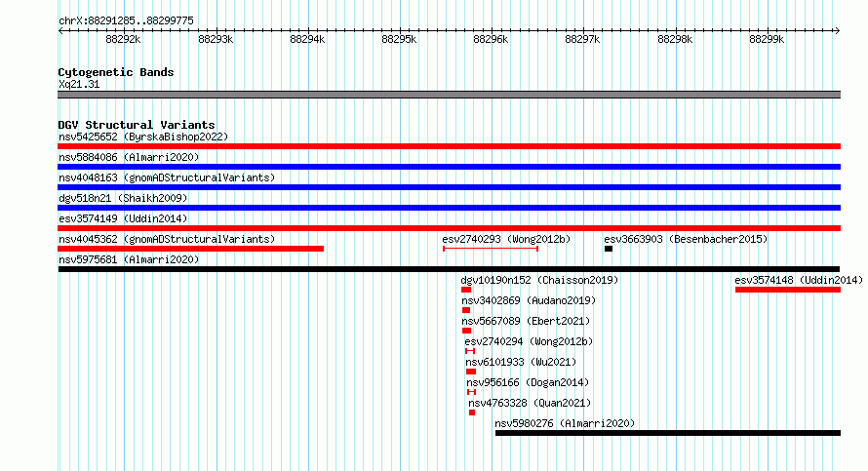Viewport: 868px width, 471px height.
Task: Click the nsv4048163 (gnomADStructuralVariants) label
Action: click(167, 177)
